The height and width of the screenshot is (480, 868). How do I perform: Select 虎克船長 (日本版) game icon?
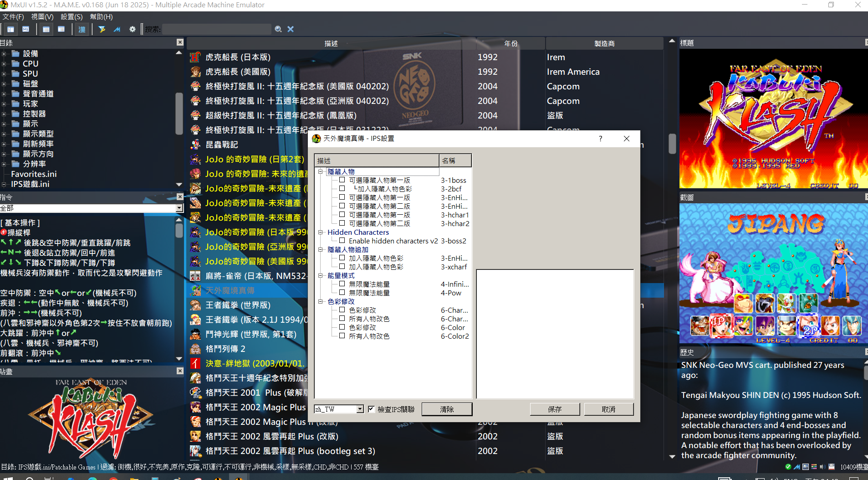coord(195,57)
